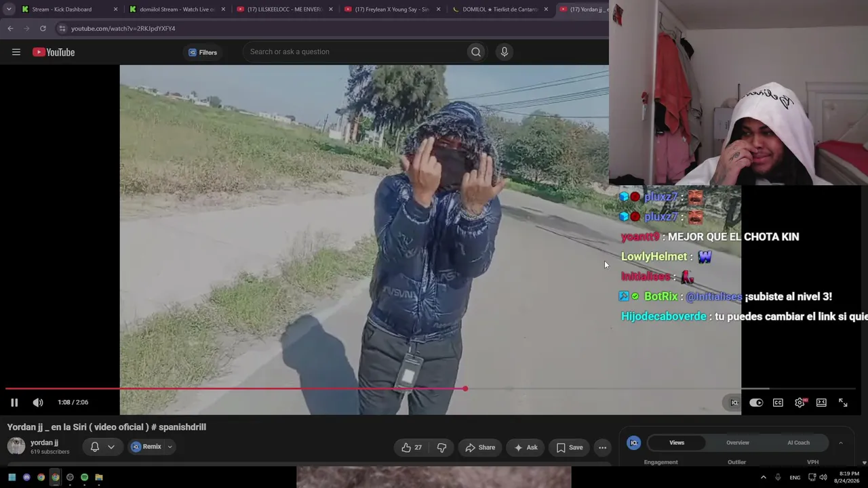This screenshot has height=488, width=868.
Task: Open Discord from the taskbar
Action: pyautogui.click(x=26, y=477)
